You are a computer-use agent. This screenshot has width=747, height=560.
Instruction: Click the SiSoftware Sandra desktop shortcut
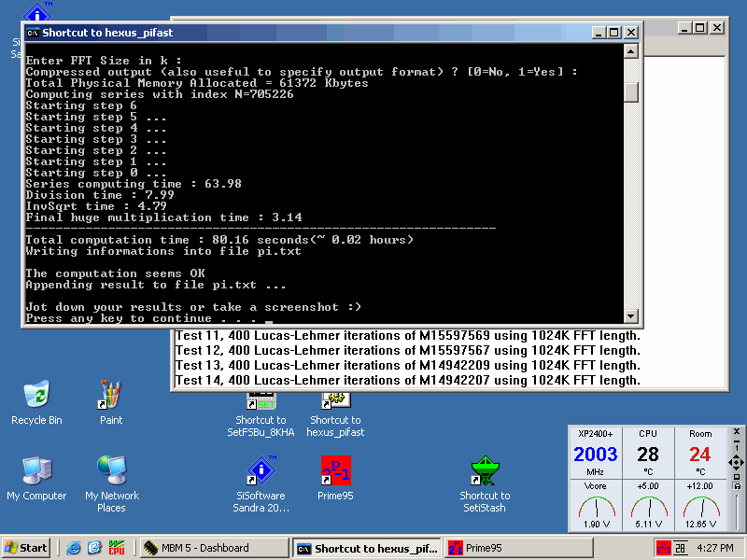pos(261,470)
